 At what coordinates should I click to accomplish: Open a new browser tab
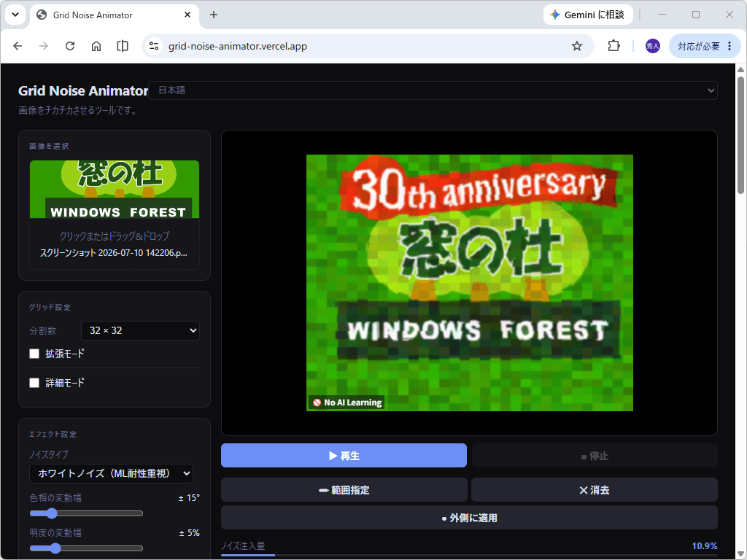(x=214, y=15)
